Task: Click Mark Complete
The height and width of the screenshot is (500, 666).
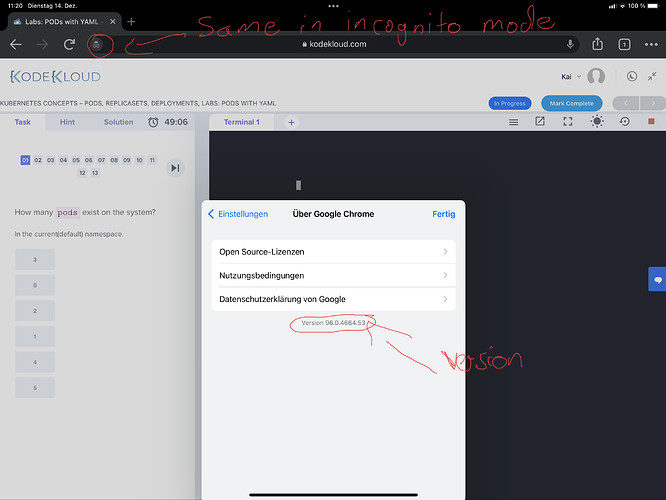Action: pyautogui.click(x=571, y=103)
